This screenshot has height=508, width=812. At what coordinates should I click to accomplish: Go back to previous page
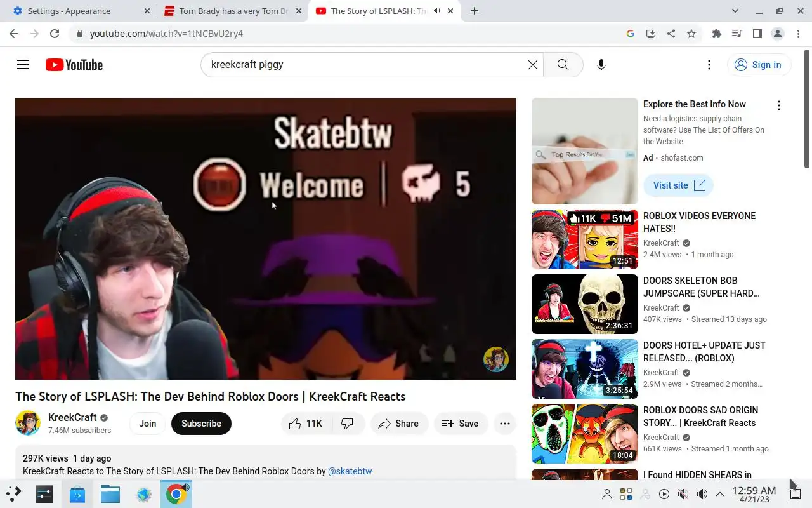14,34
